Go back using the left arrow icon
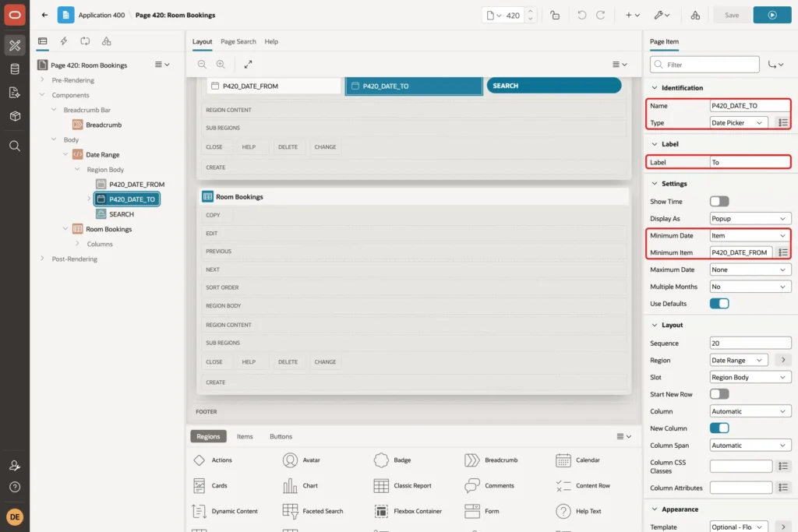Screen dimensions: 798x532 coord(44,15)
